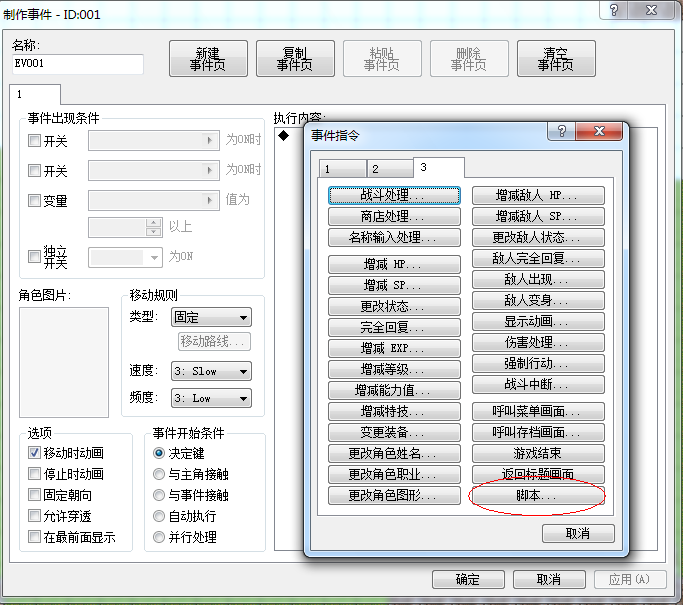Screen dimensions: 683x605
Task: Click 取消 in 事件指令 dialog
Action: point(578,534)
